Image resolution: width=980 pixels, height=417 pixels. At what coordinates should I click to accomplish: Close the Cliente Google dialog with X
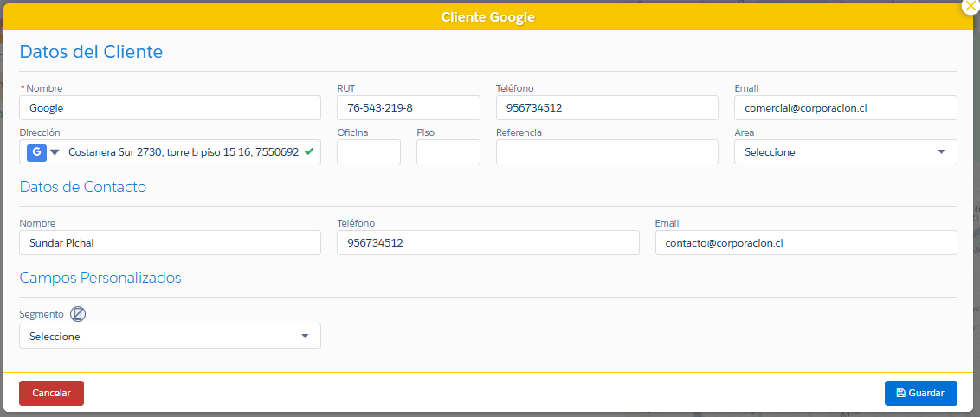click(x=970, y=5)
